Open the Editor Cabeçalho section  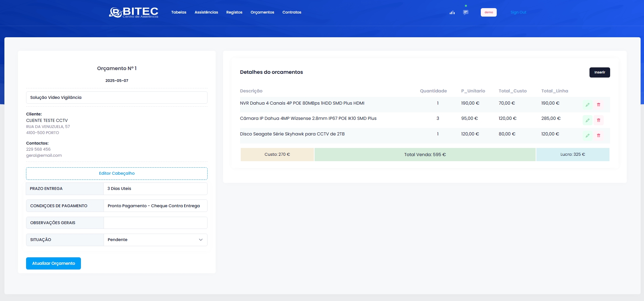pyautogui.click(x=117, y=173)
